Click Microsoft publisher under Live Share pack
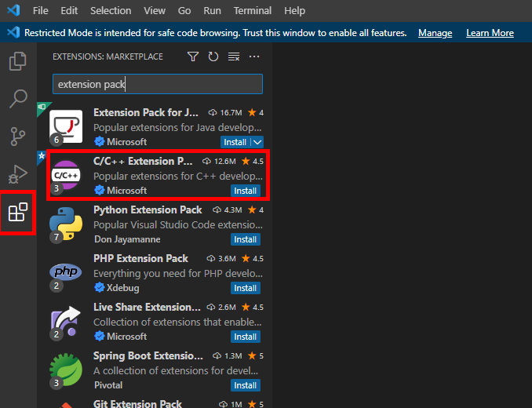Image resolution: width=532 pixels, height=408 pixels. pos(126,337)
